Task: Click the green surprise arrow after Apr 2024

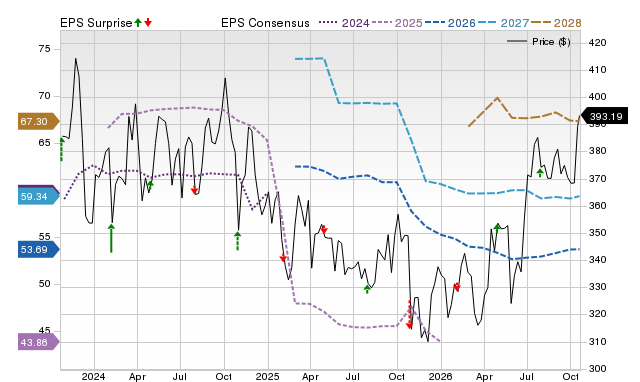Action: coord(150,185)
